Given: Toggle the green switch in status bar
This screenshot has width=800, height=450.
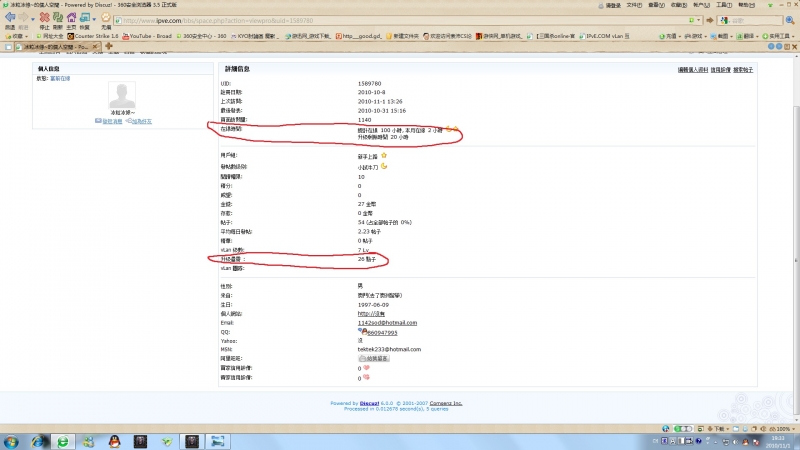Looking at the screenshot, I should tap(683, 429).
